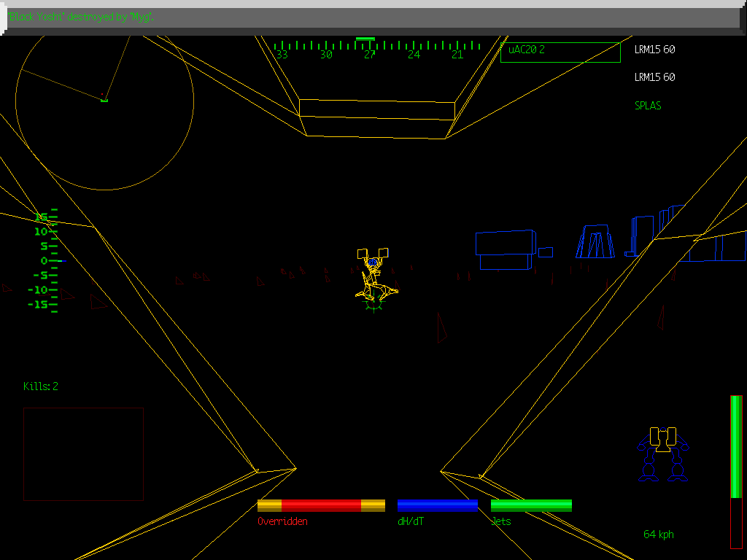Click the Overridden throttle label
The image size is (747, 560).
tap(282, 521)
